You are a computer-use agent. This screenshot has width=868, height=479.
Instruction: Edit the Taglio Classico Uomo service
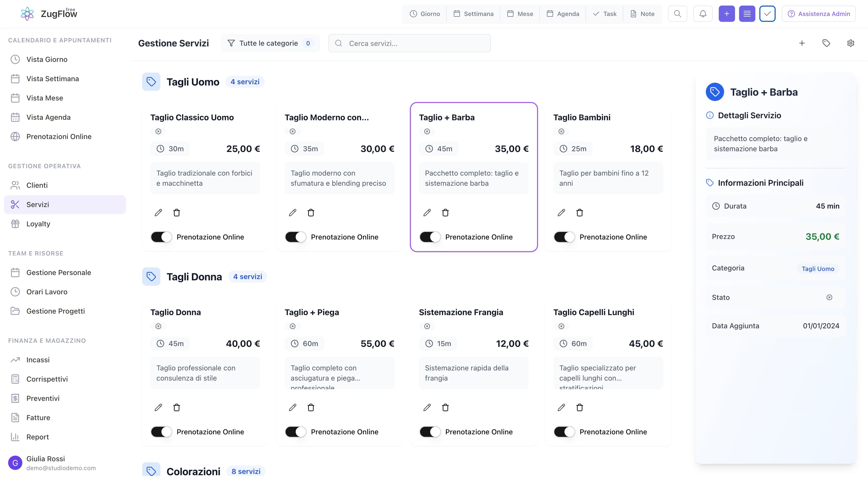point(158,213)
